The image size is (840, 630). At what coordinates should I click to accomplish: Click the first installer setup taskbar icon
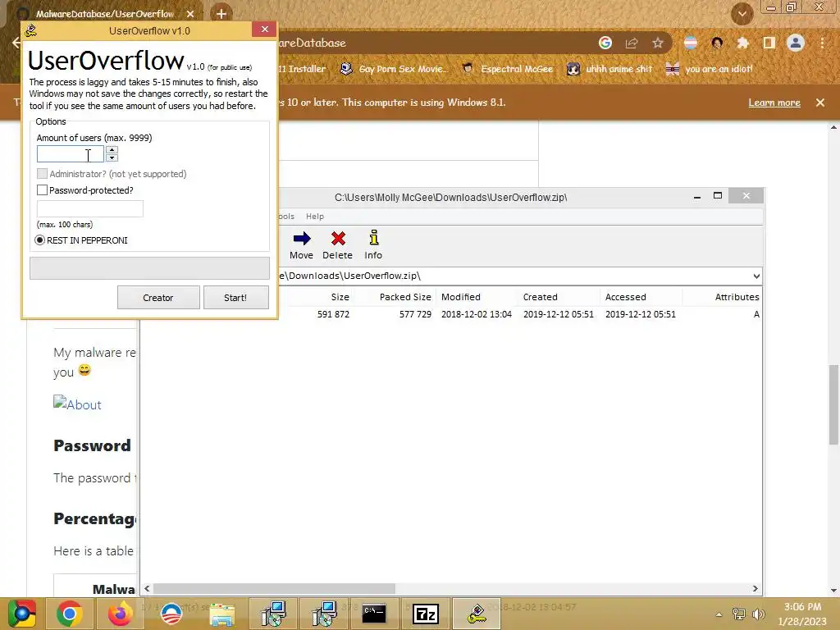[274, 614]
